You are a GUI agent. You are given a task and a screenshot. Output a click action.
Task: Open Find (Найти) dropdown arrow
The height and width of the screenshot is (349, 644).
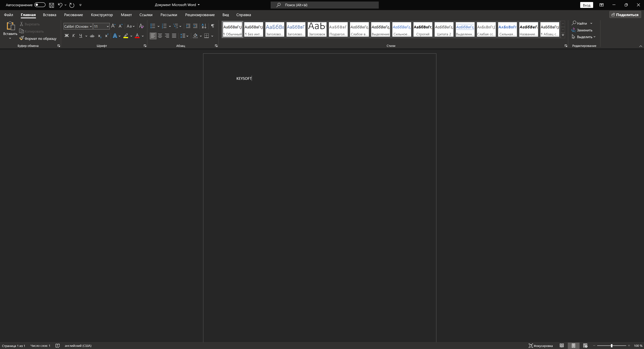[591, 23]
